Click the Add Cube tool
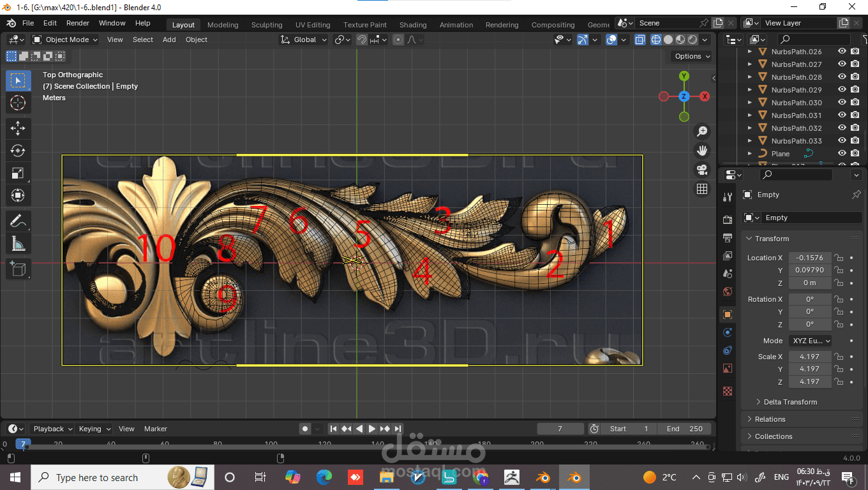868x490 pixels. [x=18, y=269]
